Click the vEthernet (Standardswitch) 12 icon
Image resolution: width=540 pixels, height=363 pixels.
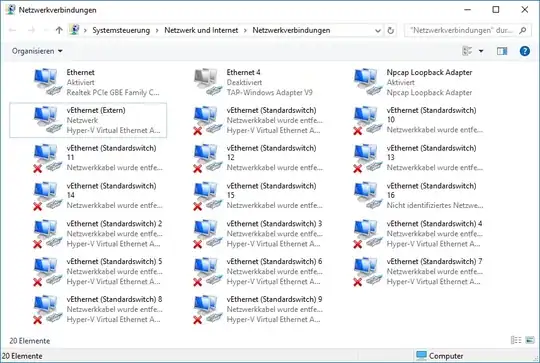(208, 158)
